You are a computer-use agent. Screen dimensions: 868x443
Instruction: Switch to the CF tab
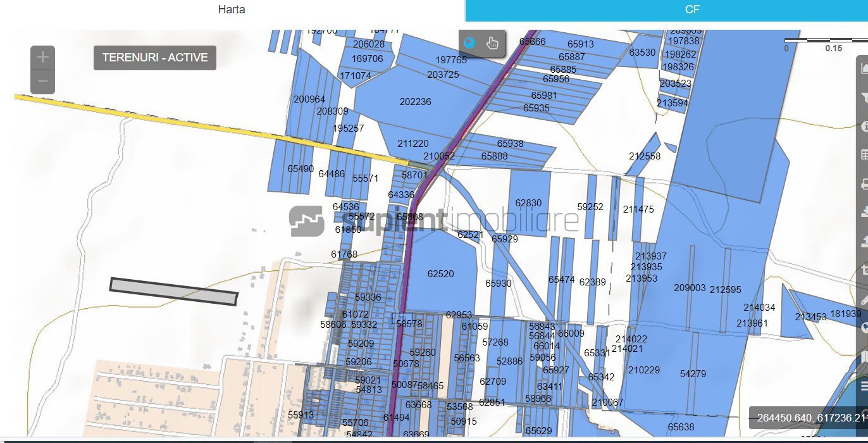692,9
